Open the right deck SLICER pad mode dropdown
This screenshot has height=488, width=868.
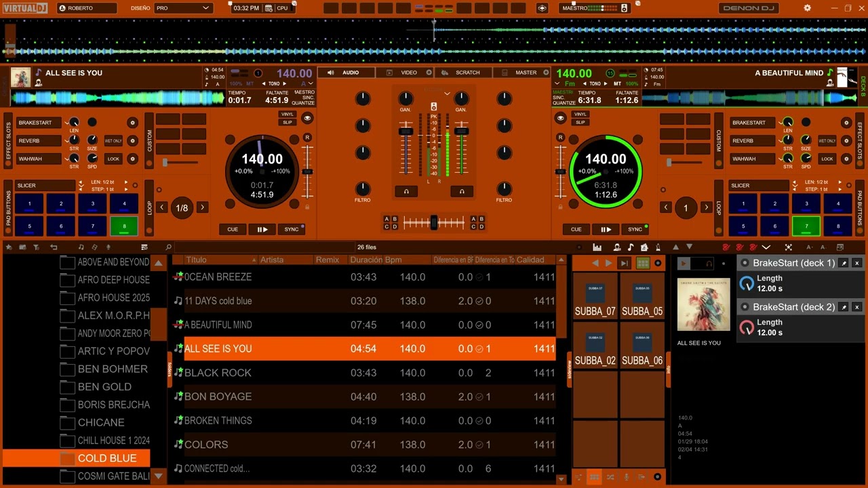click(758, 185)
